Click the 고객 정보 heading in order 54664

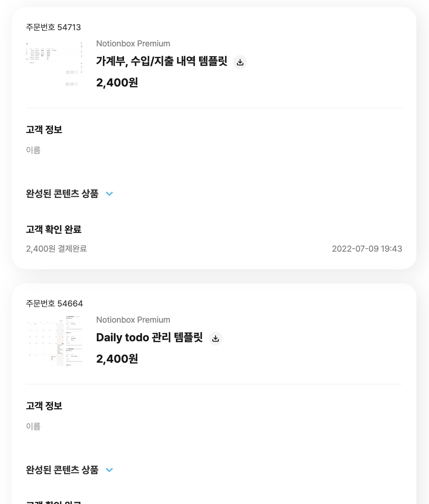[44, 406]
